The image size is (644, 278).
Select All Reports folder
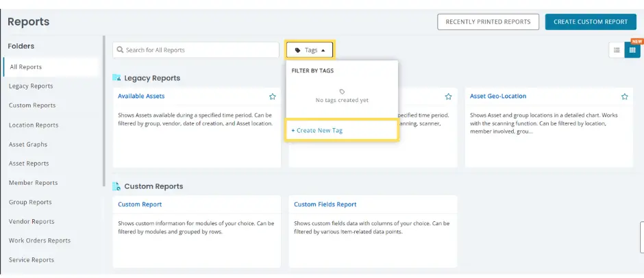tap(26, 67)
